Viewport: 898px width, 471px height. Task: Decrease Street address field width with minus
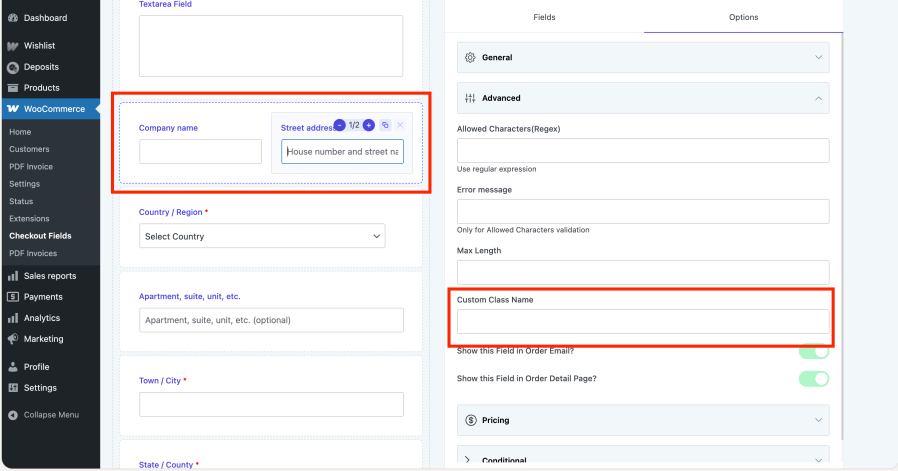[340, 125]
